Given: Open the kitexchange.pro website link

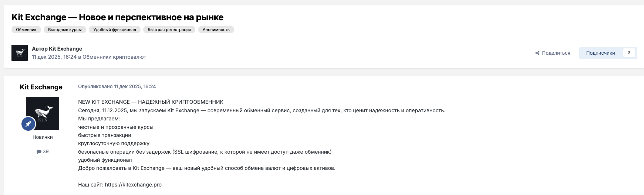Looking at the screenshot, I should [133, 185].
